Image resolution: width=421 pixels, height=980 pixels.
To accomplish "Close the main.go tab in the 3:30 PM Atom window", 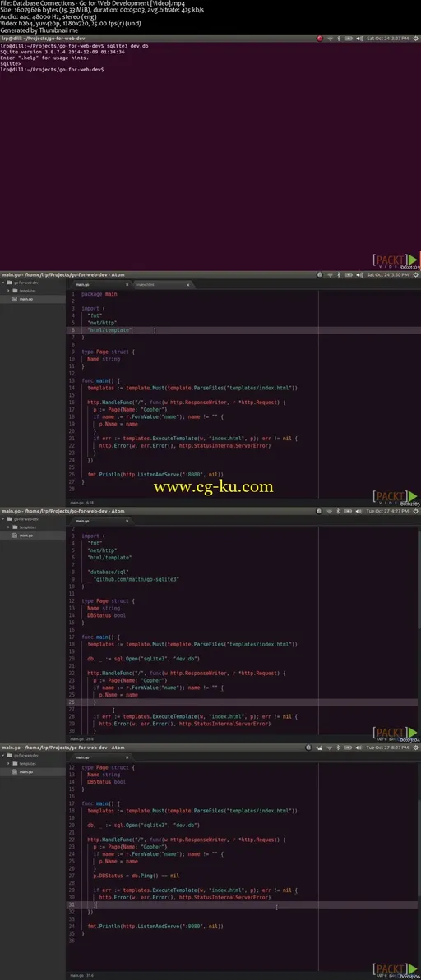I will pos(127,284).
